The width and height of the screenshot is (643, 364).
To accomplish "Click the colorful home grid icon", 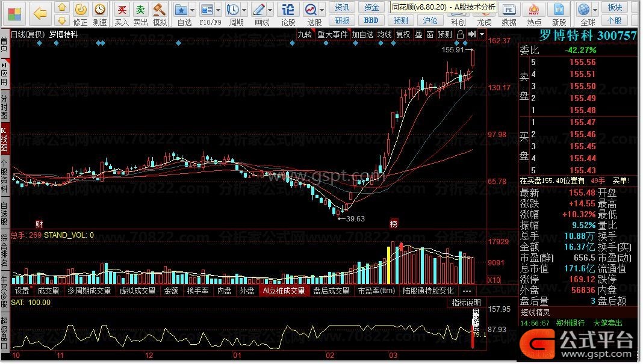I will 14,13.
